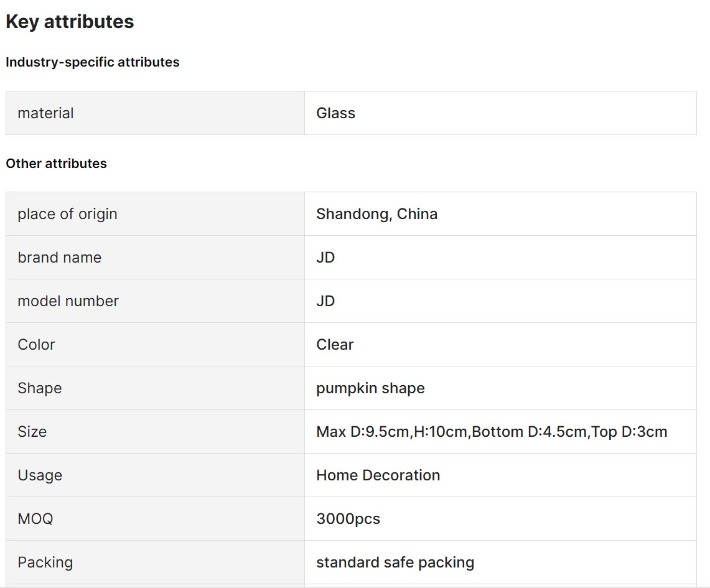
Task: Click the 'Shandong, China' value
Action: (x=376, y=214)
